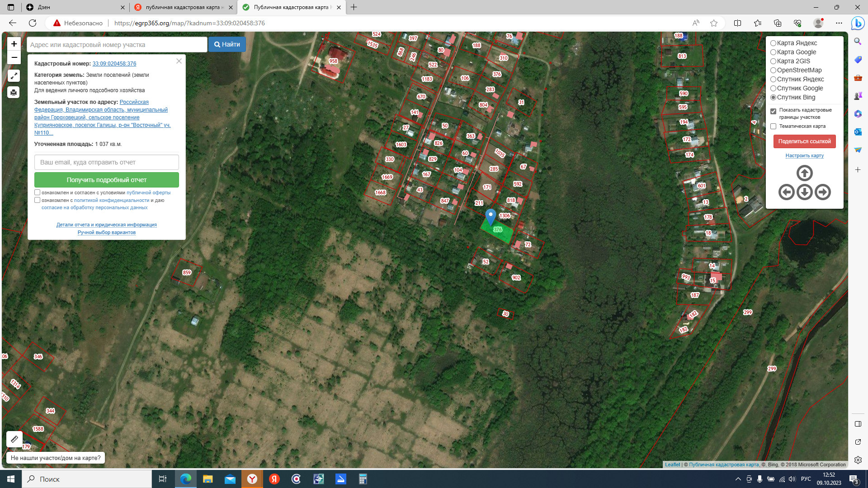Screen dimensions: 868x488
Task: Select Спутник Google map layer
Action: coord(774,89)
